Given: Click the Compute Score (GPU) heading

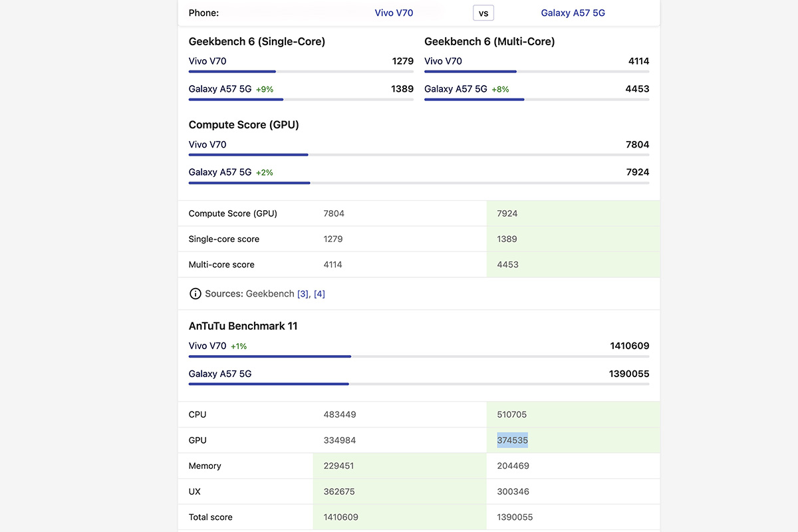Looking at the screenshot, I should [x=243, y=124].
